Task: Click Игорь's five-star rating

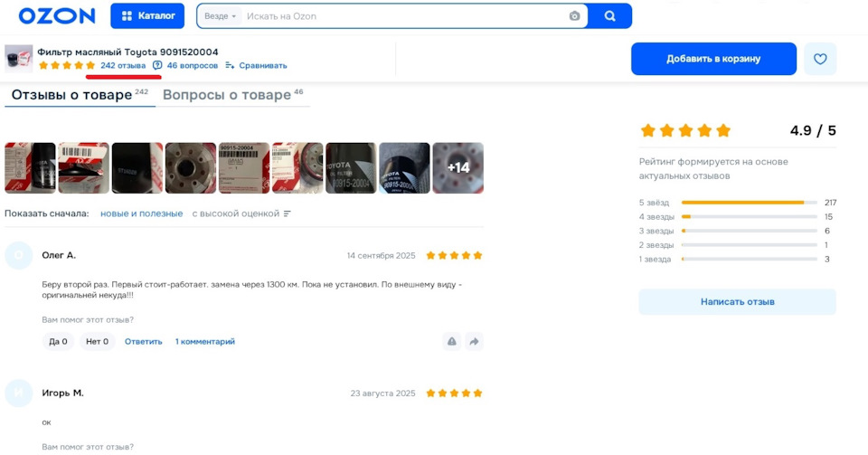Action: click(454, 393)
